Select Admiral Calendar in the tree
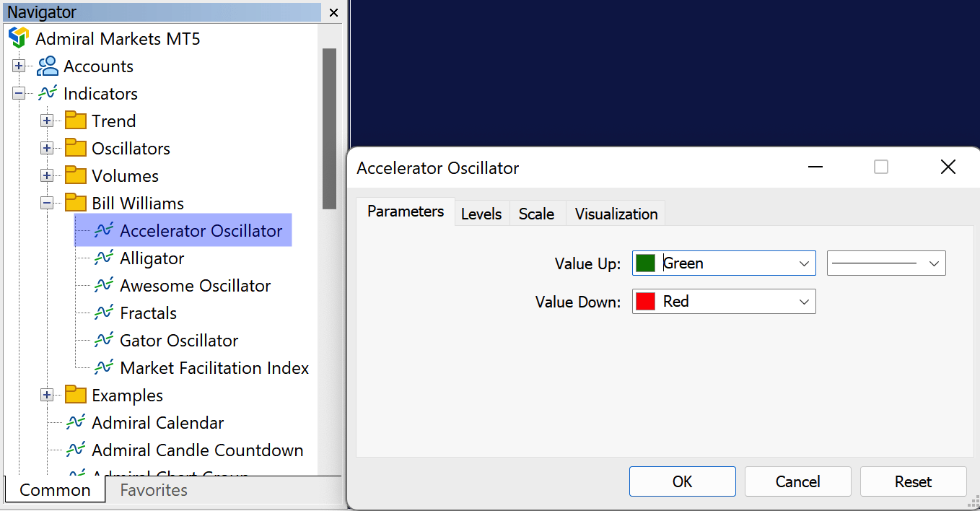This screenshot has width=980, height=511. coord(157,423)
